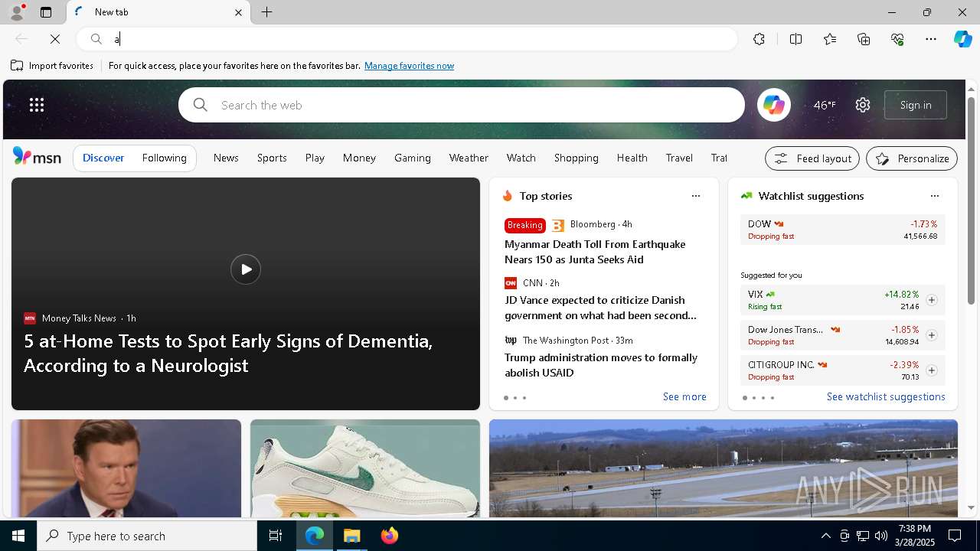Focus the Search the web box

click(x=462, y=105)
